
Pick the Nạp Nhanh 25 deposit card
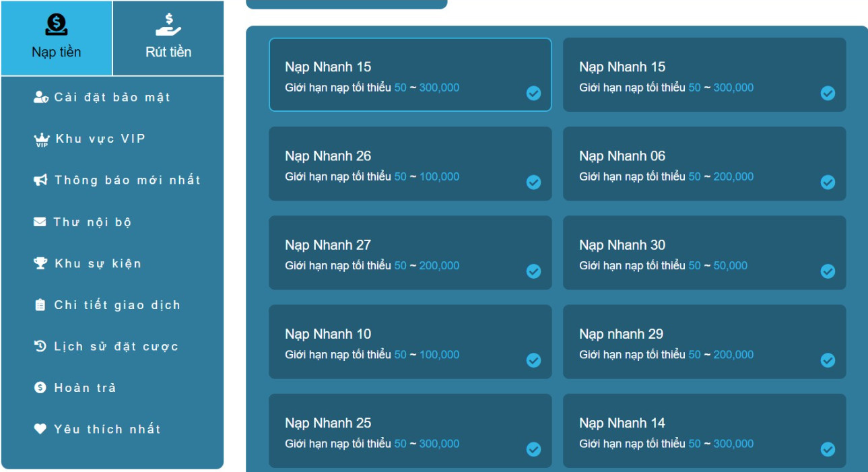(x=409, y=430)
